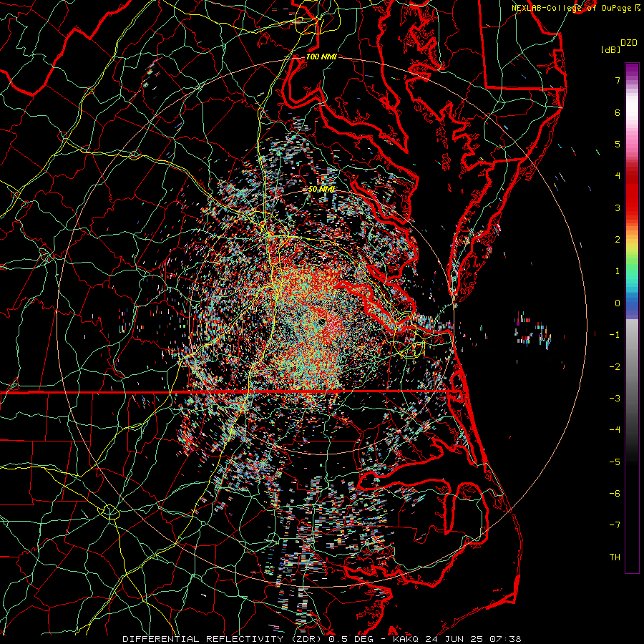Click the -1 value on color scale
This screenshot has width=644, height=644.
tap(615, 335)
